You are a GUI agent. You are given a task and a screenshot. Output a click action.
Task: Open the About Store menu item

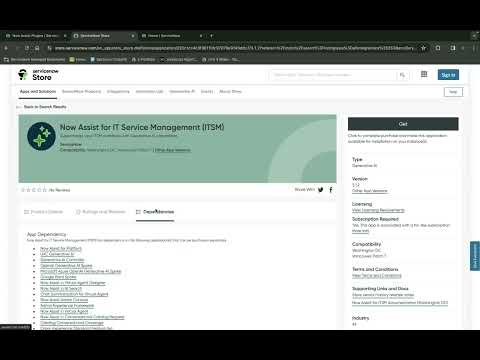coord(230,92)
